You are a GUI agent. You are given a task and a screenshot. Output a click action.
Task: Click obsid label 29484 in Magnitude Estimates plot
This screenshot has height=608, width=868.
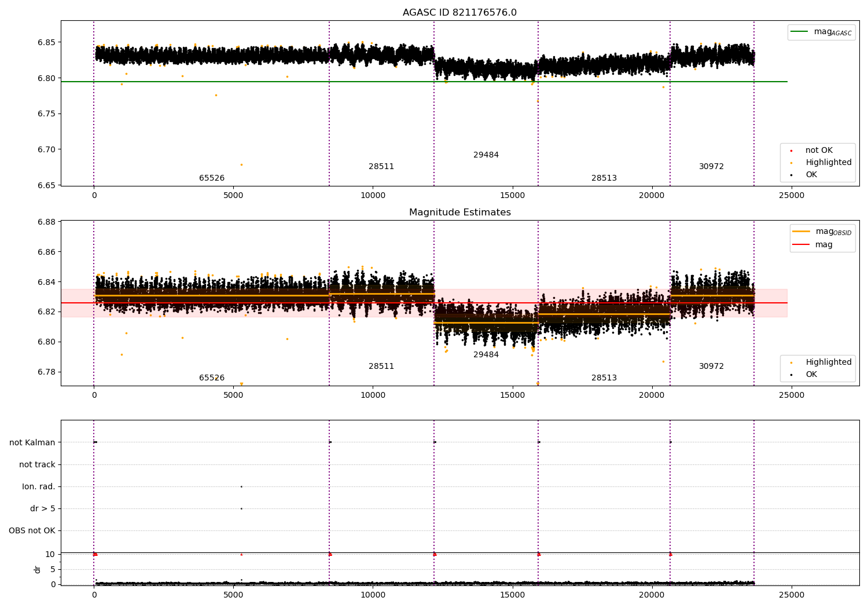click(x=486, y=355)
